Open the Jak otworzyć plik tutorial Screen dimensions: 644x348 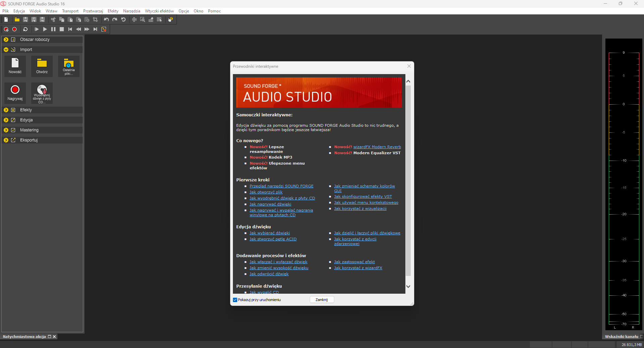coord(266,192)
